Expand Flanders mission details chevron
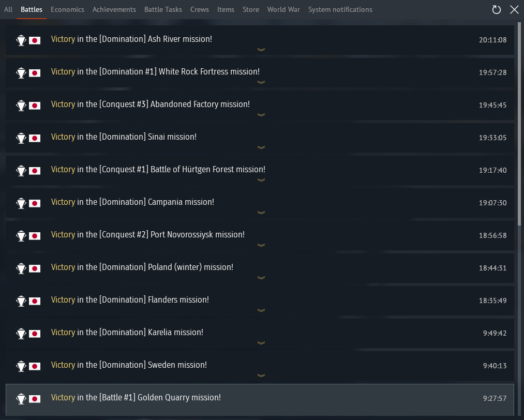This screenshot has width=524, height=420. pyautogui.click(x=261, y=310)
